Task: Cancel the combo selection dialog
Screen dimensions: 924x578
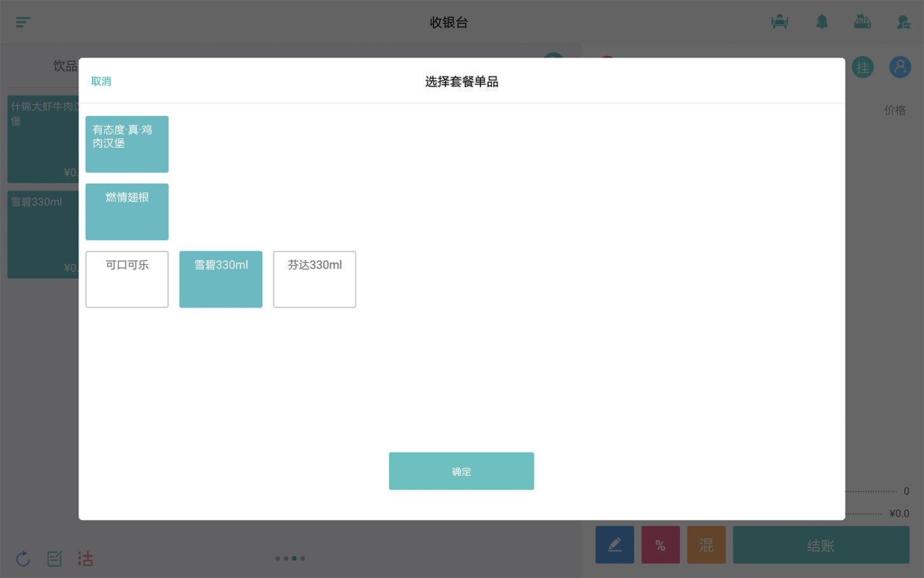Action: pyautogui.click(x=101, y=81)
